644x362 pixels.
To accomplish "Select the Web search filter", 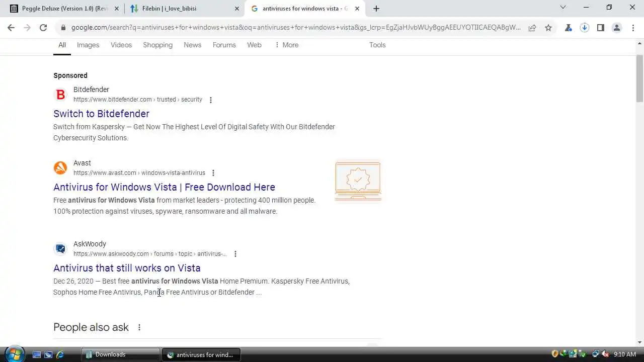I will tap(254, 45).
